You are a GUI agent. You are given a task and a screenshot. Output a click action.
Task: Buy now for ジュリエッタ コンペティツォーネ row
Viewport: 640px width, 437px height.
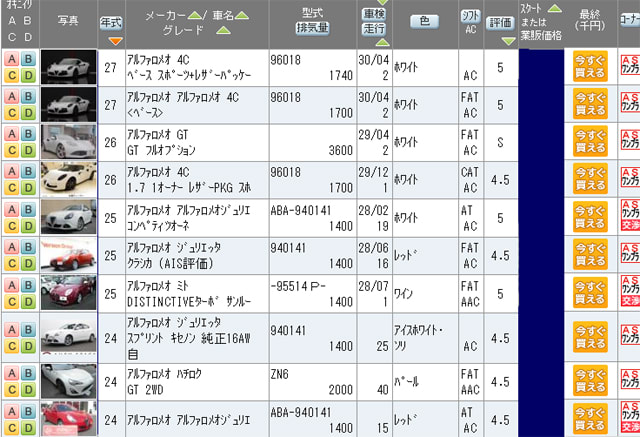[590, 217]
